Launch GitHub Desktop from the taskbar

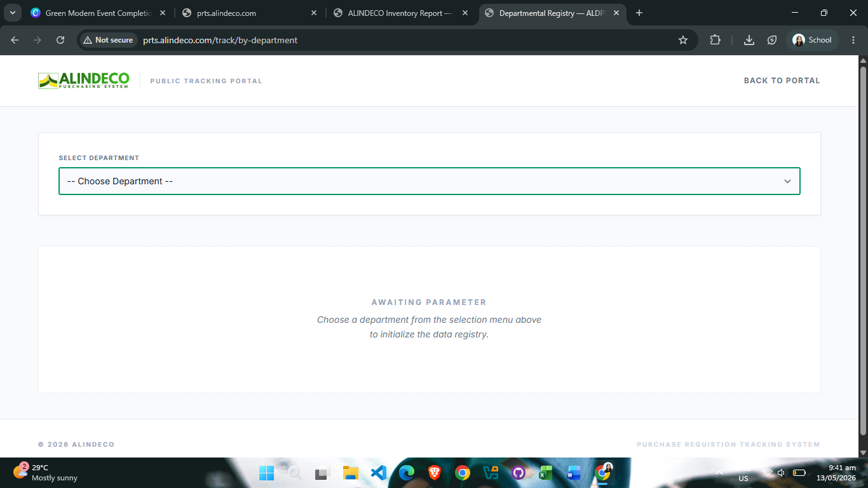tap(519, 473)
